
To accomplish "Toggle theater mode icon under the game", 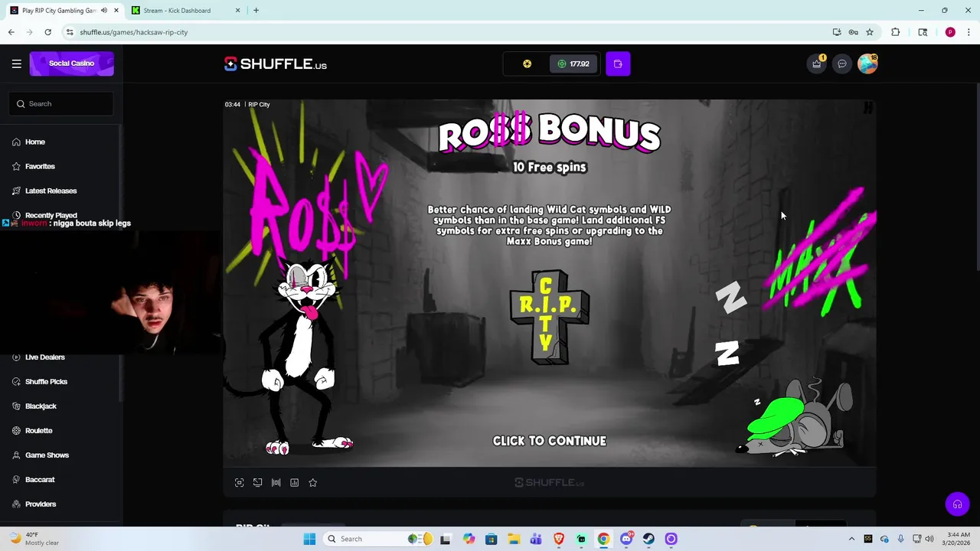I will pos(258,483).
